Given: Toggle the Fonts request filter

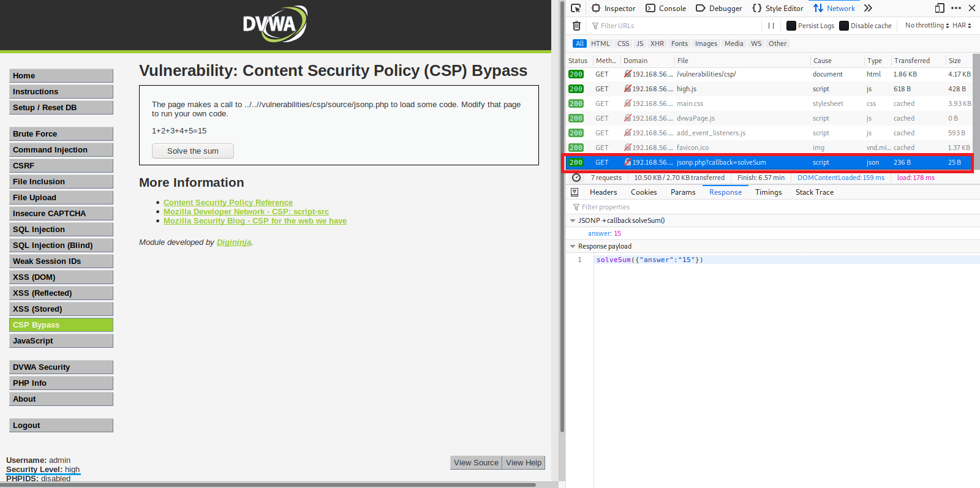Looking at the screenshot, I should [679, 43].
